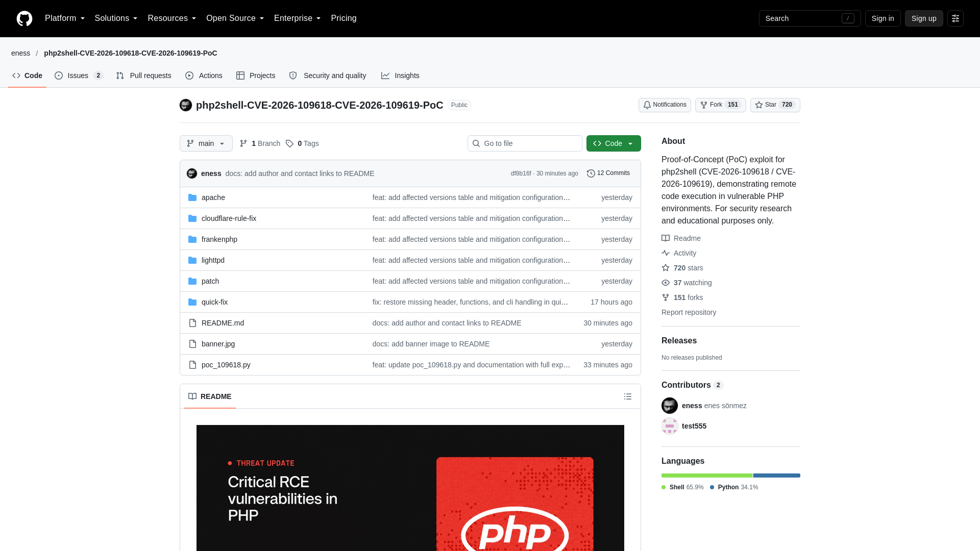Viewport: 980px width, 551px height.
Task: Click the tag icon for 0 Tags
Action: click(x=289, y=143)
